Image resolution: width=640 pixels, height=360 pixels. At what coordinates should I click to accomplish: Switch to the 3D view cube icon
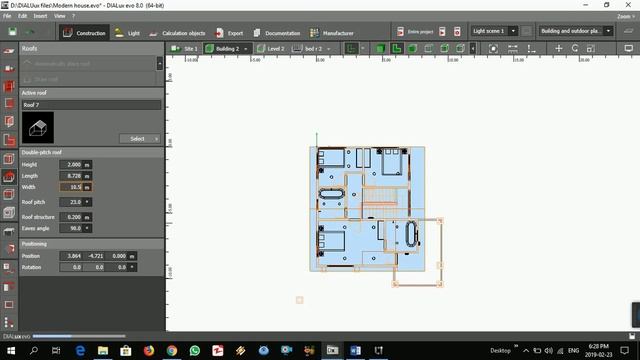click(x=380, y=49)
